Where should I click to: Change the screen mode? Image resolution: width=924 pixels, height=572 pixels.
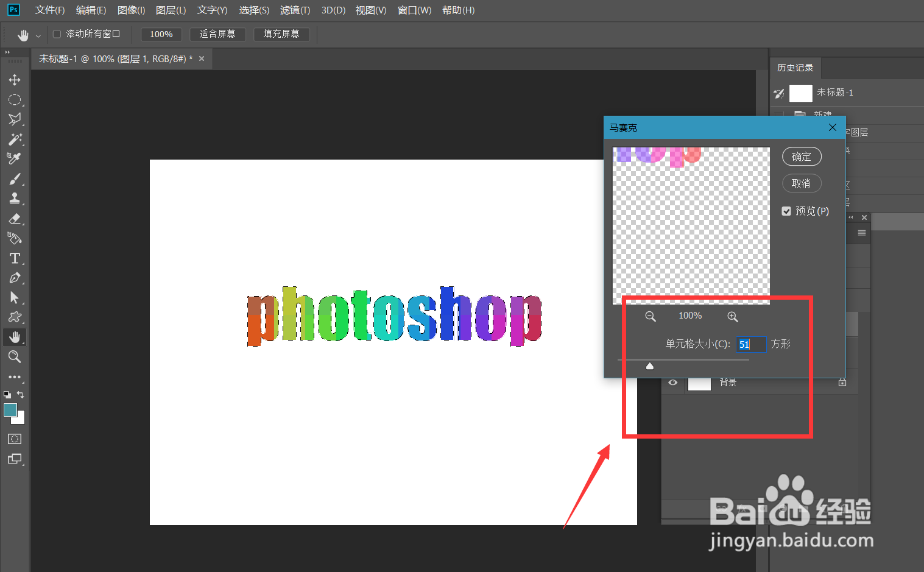(15, 459)
